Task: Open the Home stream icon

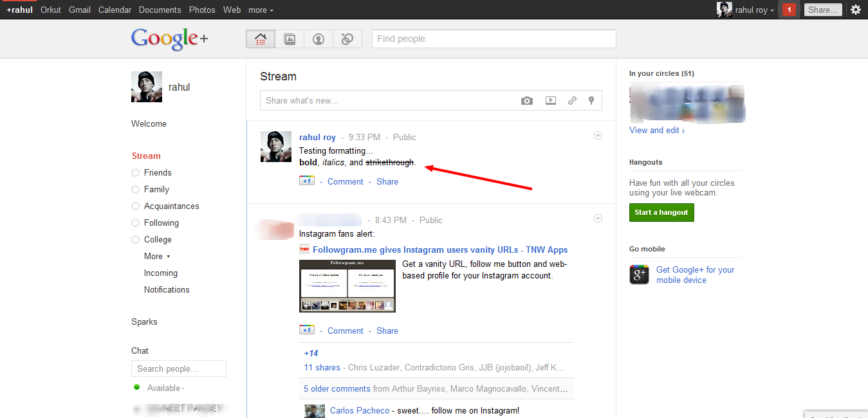Action: 261,39
